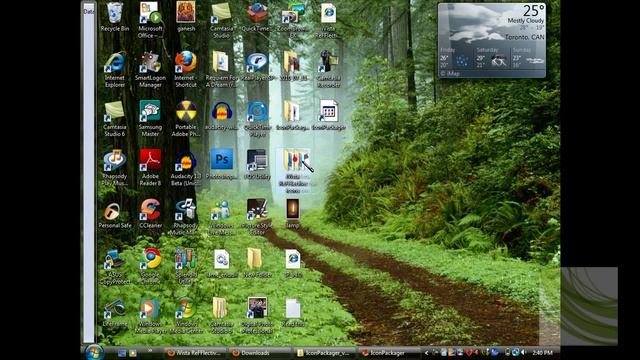Launch Windows Media Center shortcut
The width and height of the screenshot is (640, 360).
186,316
